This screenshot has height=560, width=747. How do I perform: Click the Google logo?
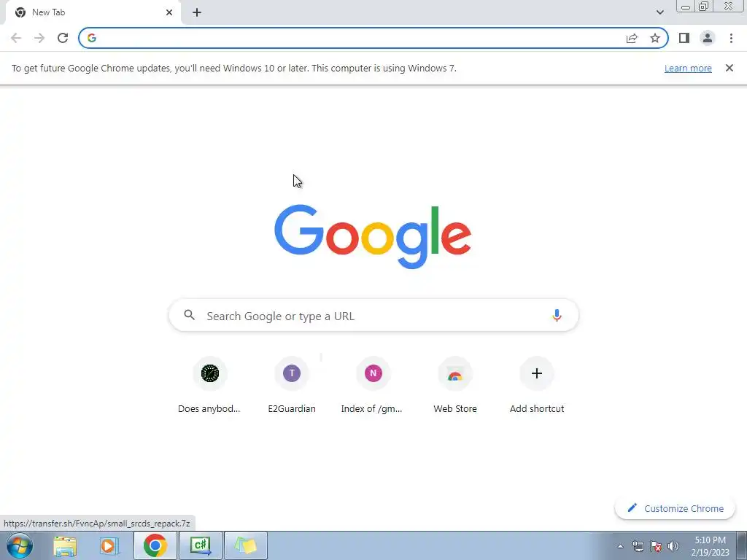[x=373, y=237]
